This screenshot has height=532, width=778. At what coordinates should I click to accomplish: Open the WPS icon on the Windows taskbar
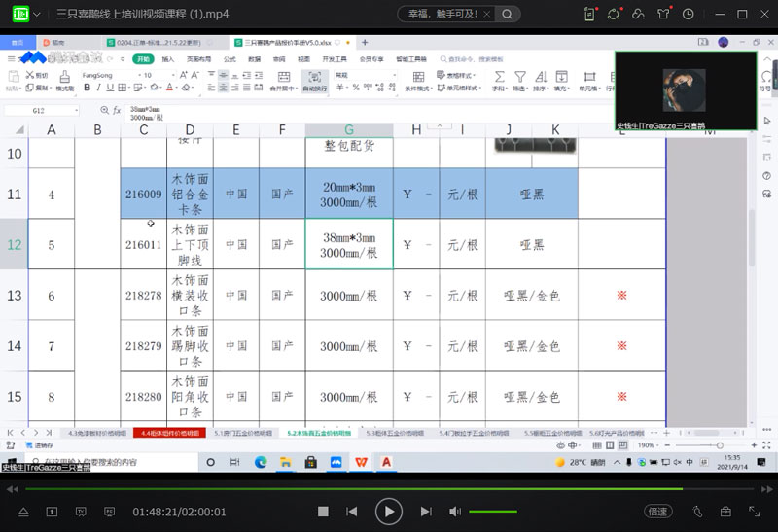point(361,463)
